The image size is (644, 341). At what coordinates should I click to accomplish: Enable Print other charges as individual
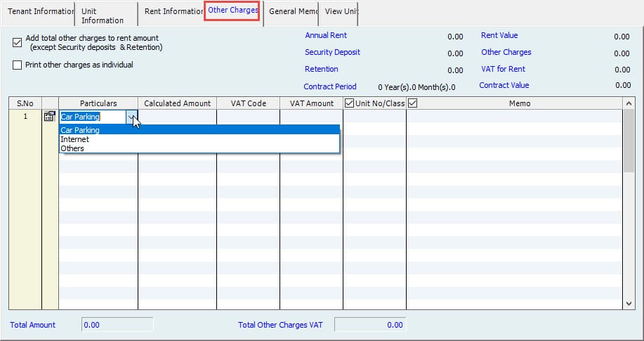tap(18, 65)
